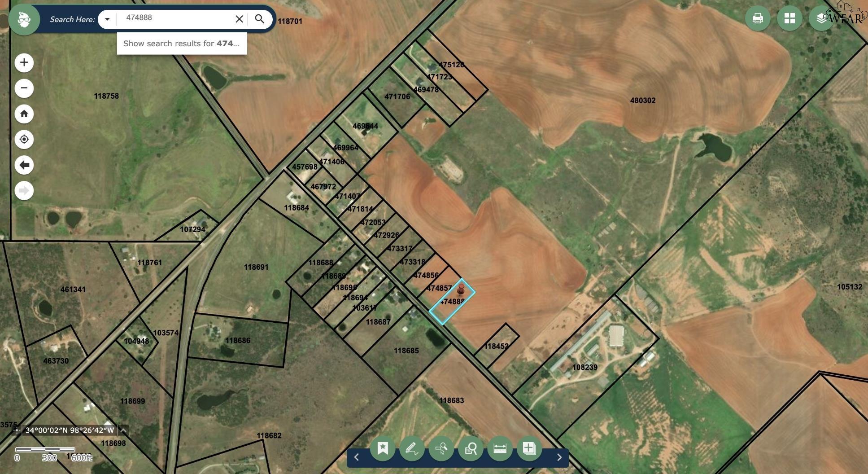Open the layer list tool
868x474 pixels.
click(821, 18)
